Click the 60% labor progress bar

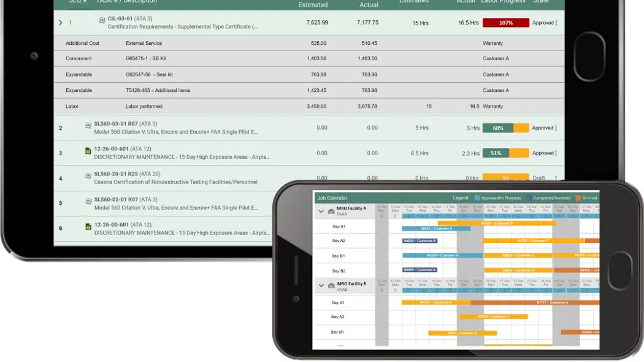(506, 128)
